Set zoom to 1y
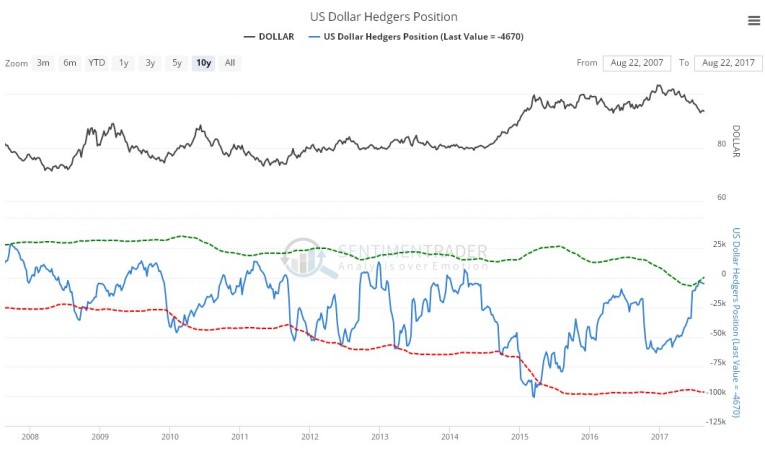The image size is (765, 454). 123,63
